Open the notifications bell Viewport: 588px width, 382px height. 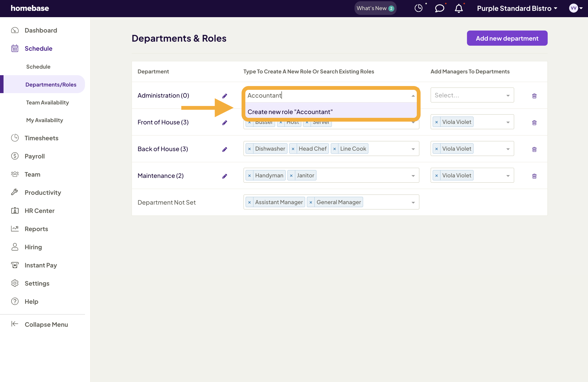[459, 8]
